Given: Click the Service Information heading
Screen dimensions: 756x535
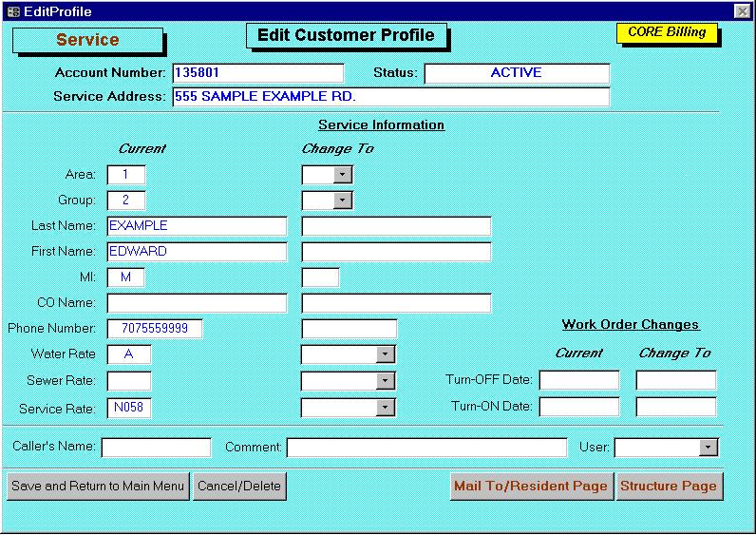Looking at the screenshot, I should click(382, 124).
